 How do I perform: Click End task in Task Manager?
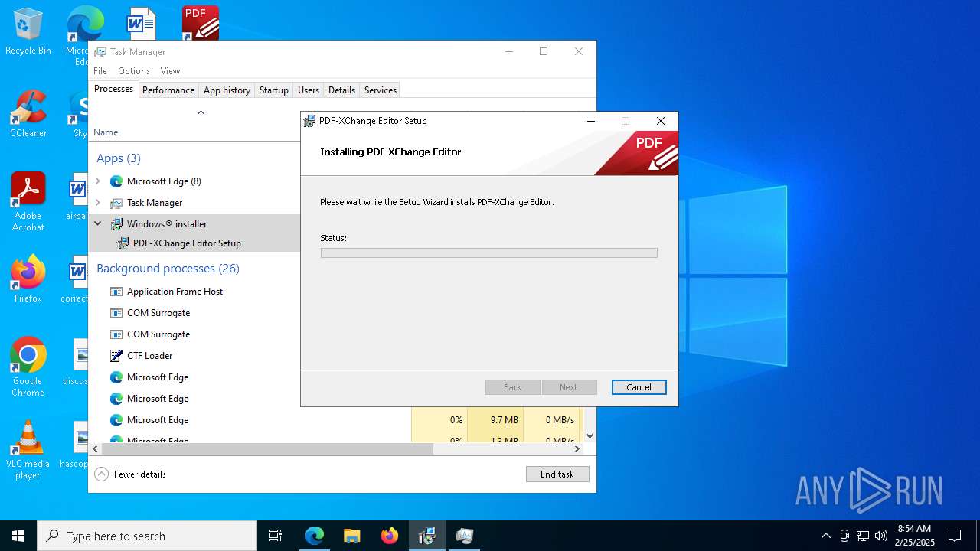coord(557,474)
